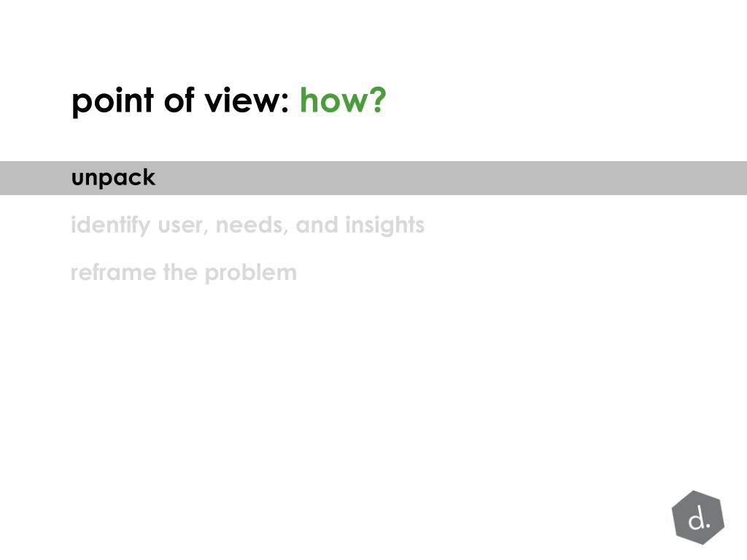Click the word 'insights' in faded text

click(384, 225)
